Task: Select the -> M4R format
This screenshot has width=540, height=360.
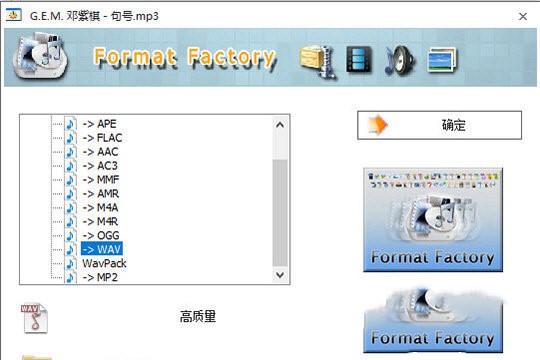Action: [x=100, y=222]
